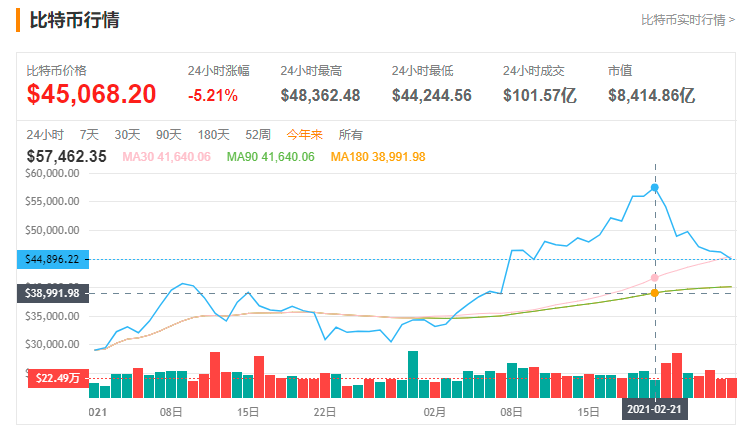Click the MA180 38,991.98 legend label

[x=378, y=157]
